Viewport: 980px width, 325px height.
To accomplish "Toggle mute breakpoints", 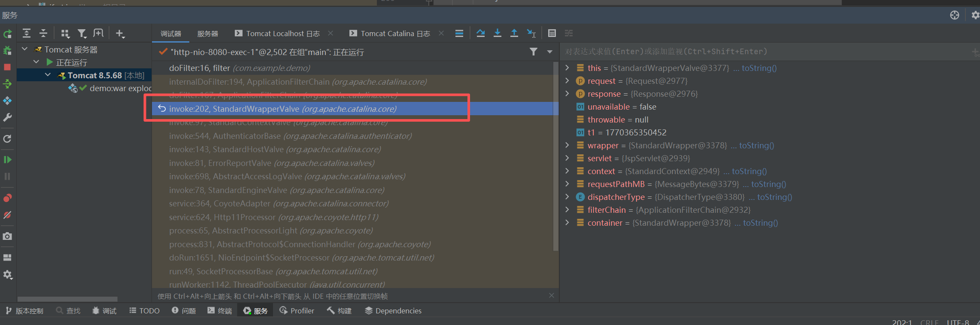I will coord(7,215).
